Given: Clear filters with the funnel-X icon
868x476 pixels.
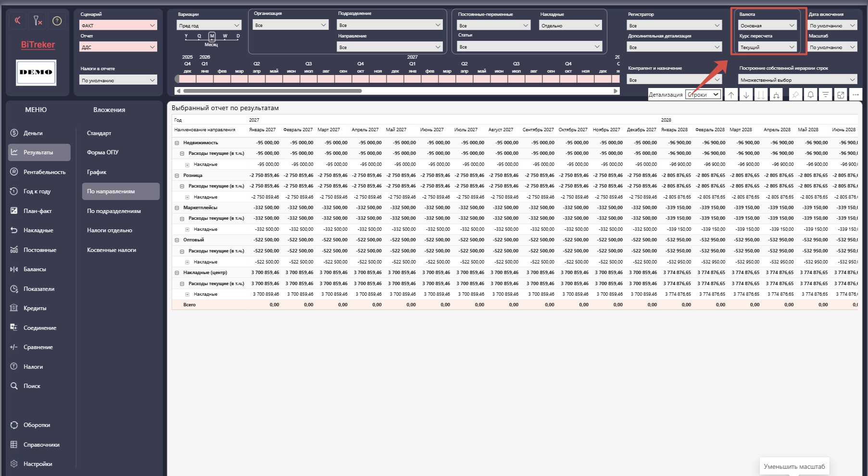Looking at the screenshot, I should tap(38, 21).
